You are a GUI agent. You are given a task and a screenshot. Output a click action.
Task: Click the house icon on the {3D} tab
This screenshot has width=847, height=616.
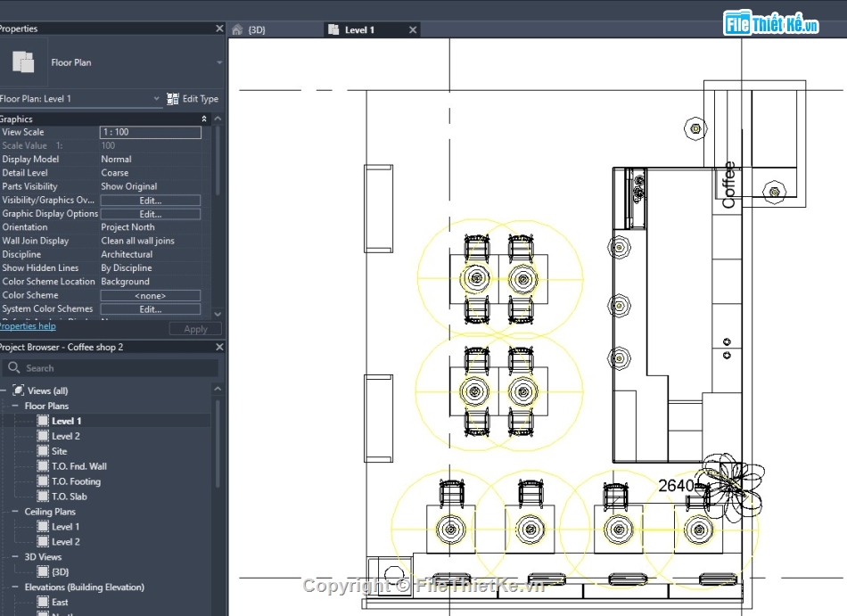[237, 29]
